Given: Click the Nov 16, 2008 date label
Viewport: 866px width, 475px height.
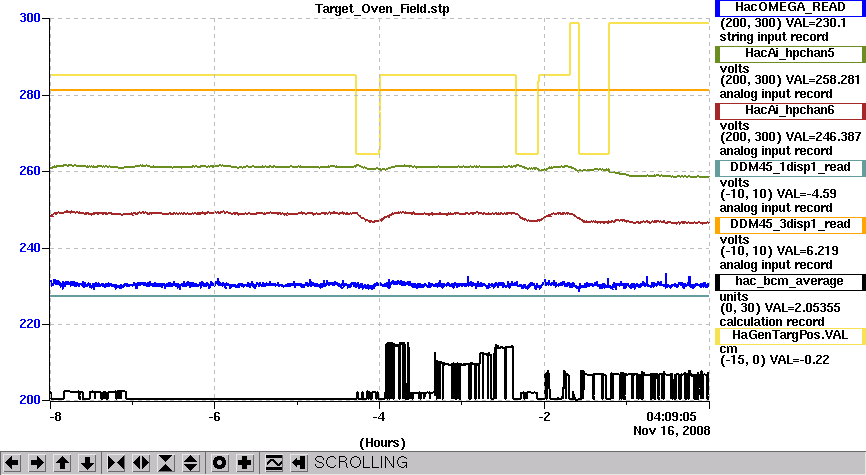Looking at the screenshot, I should (672, 431).
